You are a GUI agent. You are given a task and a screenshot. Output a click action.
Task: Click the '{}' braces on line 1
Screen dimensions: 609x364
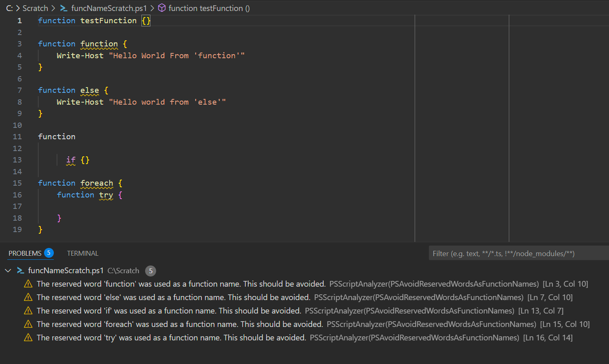146,20
